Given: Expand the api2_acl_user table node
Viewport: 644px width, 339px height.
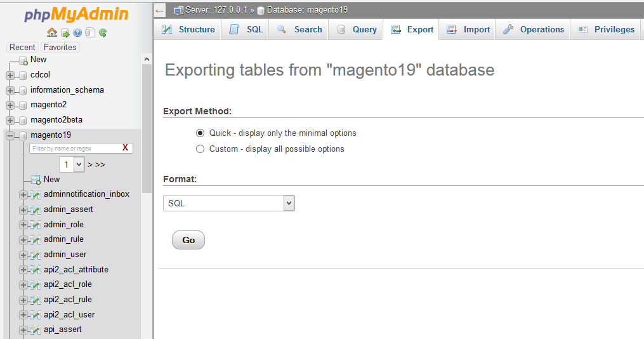Looking at the screenshot, I should (x=23, y=315).
